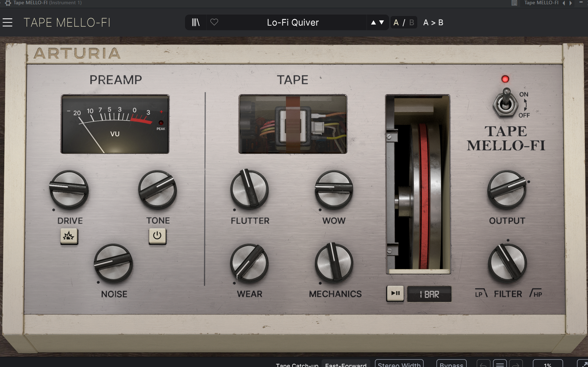588x367 pixels.
Task: Click the Filter knob
Action: point(507,263)
